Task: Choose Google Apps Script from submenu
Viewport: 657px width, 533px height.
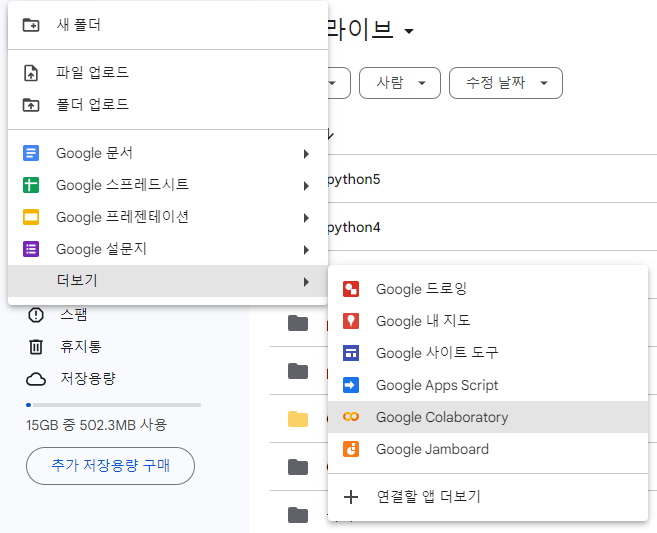Action: (x=488, y=385)
